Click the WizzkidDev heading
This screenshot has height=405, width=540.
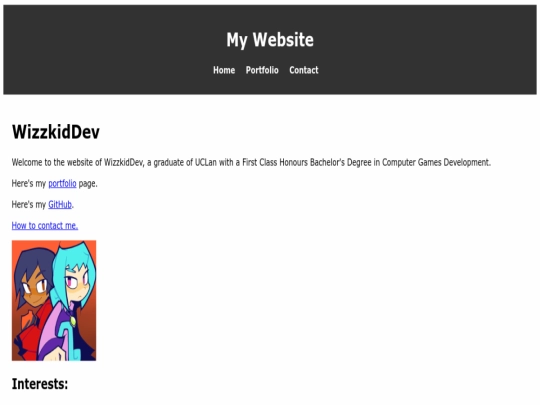tap(56, 132)
